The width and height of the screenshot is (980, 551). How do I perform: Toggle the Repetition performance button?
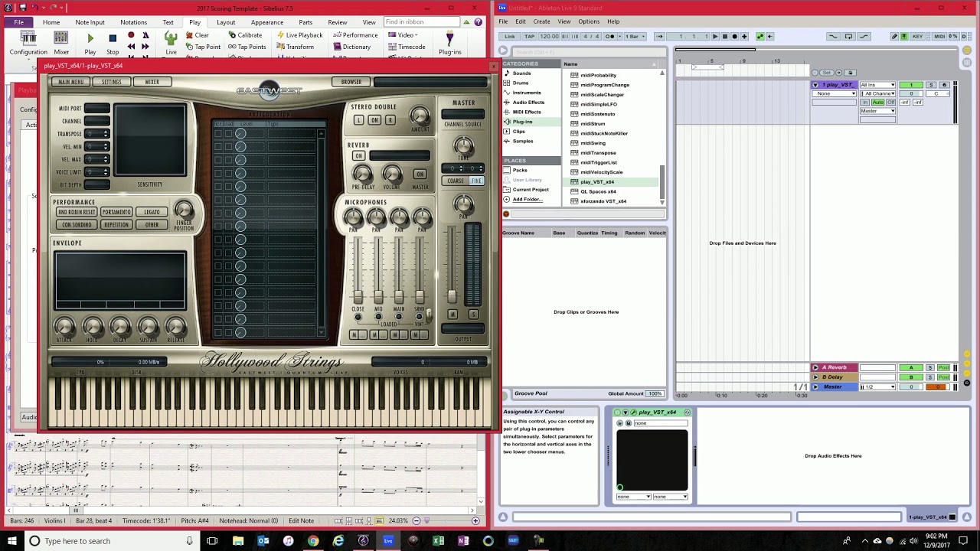(x=116, y=225)
